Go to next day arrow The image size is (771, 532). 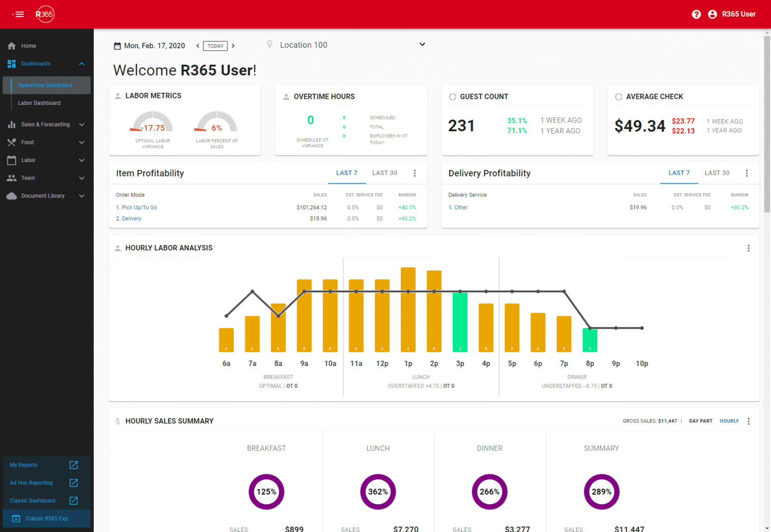[233, 46]
